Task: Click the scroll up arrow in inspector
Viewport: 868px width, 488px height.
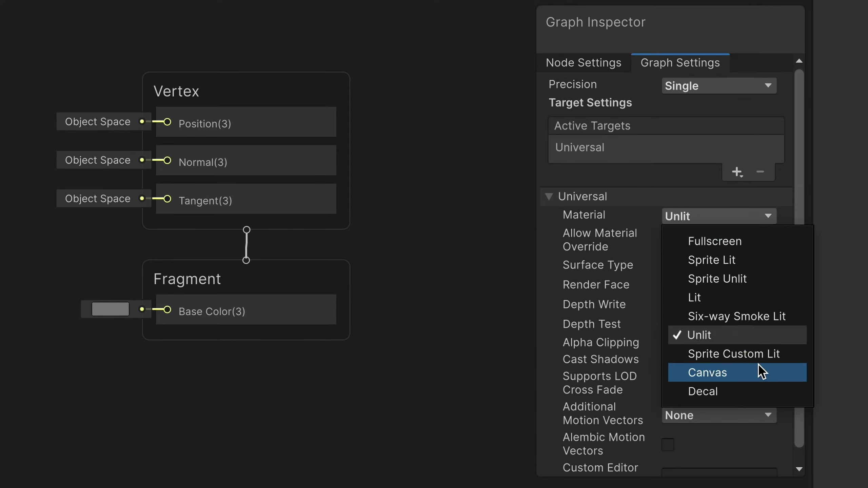Action: [799, 61]
